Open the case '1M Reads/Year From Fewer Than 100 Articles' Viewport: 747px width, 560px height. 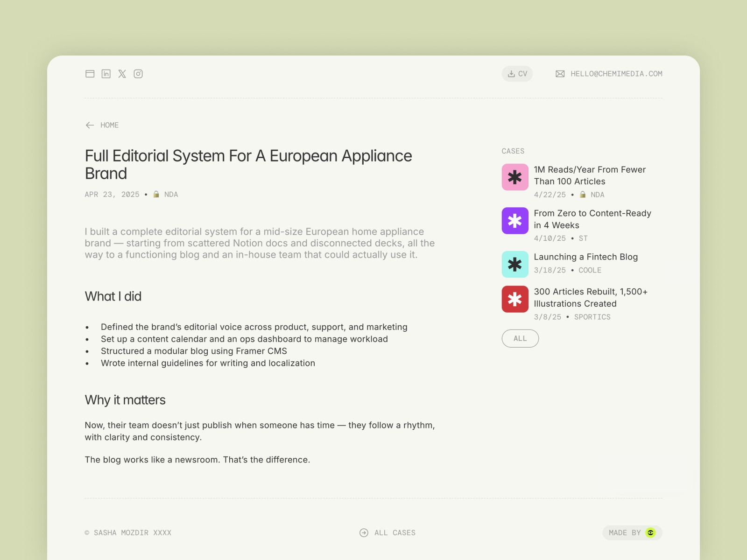pos(590,175)
